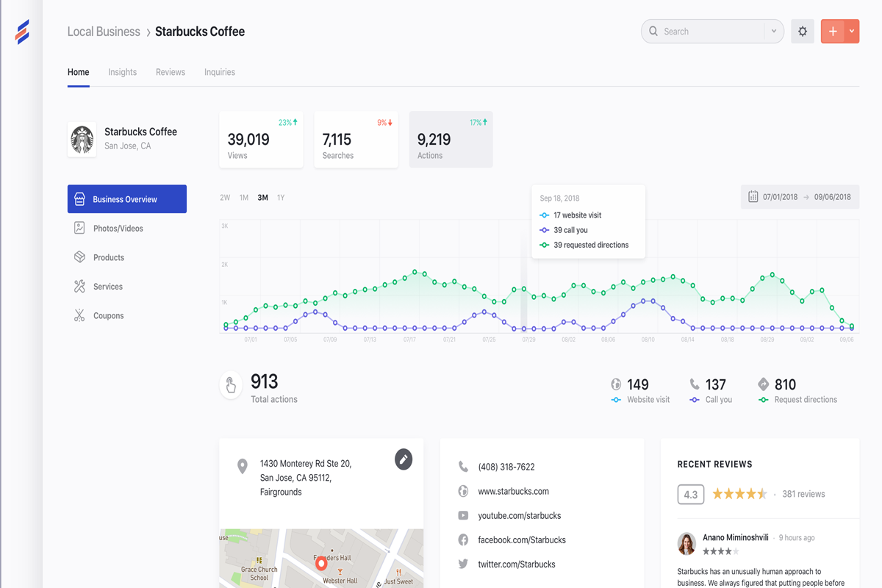882x588 pixels.
Task: Click the 17 website visit tooltip row
Action: tap(570, 215)
